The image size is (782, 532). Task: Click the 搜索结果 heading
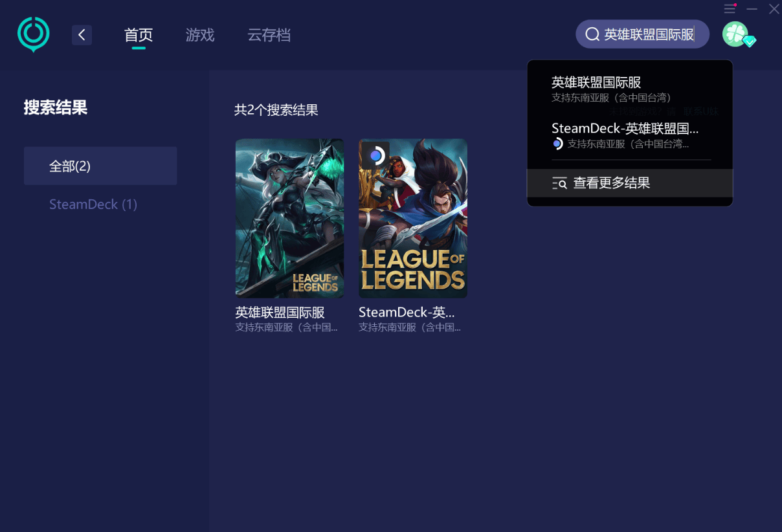click(56, 107)
